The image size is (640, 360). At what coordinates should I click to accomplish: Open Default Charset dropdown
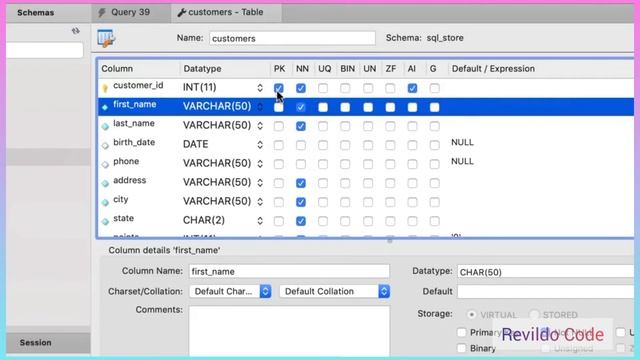[x=230, y=291]
